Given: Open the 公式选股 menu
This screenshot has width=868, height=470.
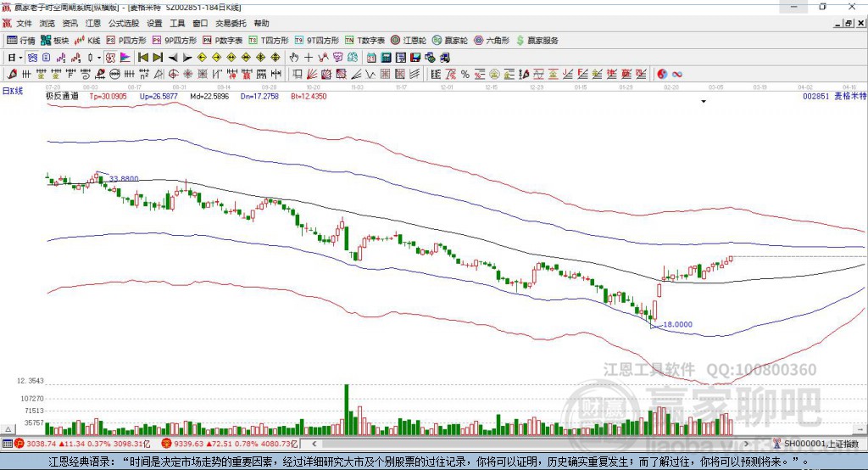Looking at the screenshot, I should coord(124,23).
